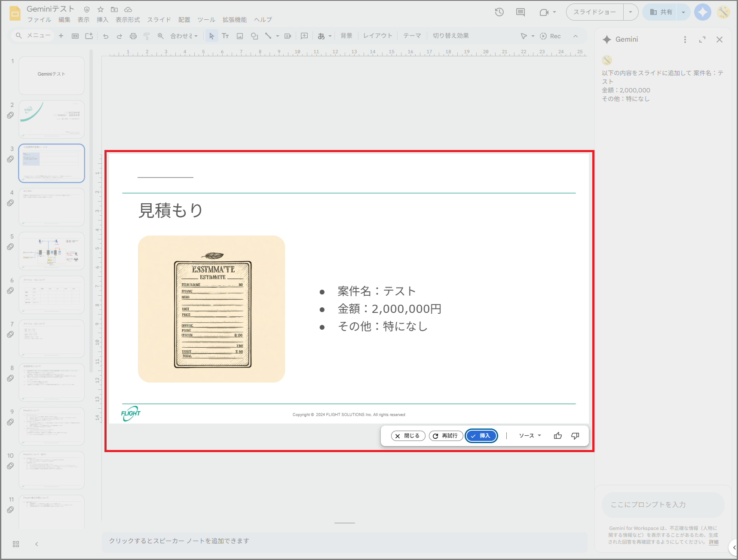Open the 編集 menu
This screenshot has height=560, width=738.
64,20
